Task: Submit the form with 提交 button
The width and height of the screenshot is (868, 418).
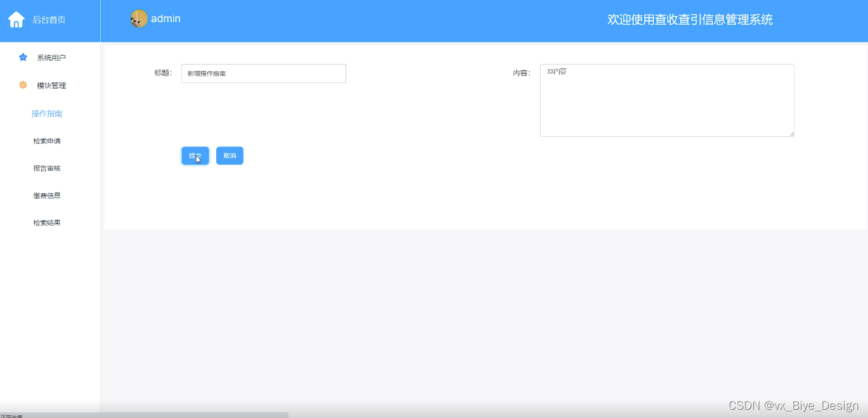Action: click(x=195, y=156)
